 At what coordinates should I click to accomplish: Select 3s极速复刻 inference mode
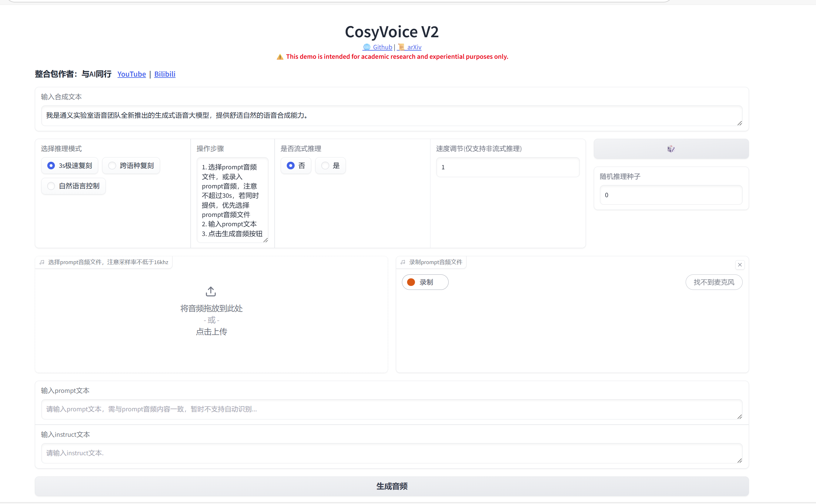70,166
